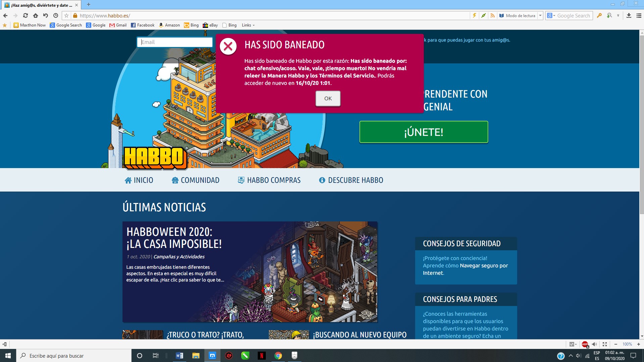The height and width of the screenshot is (362, 644).
Task: Expand the reader mode dropdown arrow
Action: tap(540, 15)
